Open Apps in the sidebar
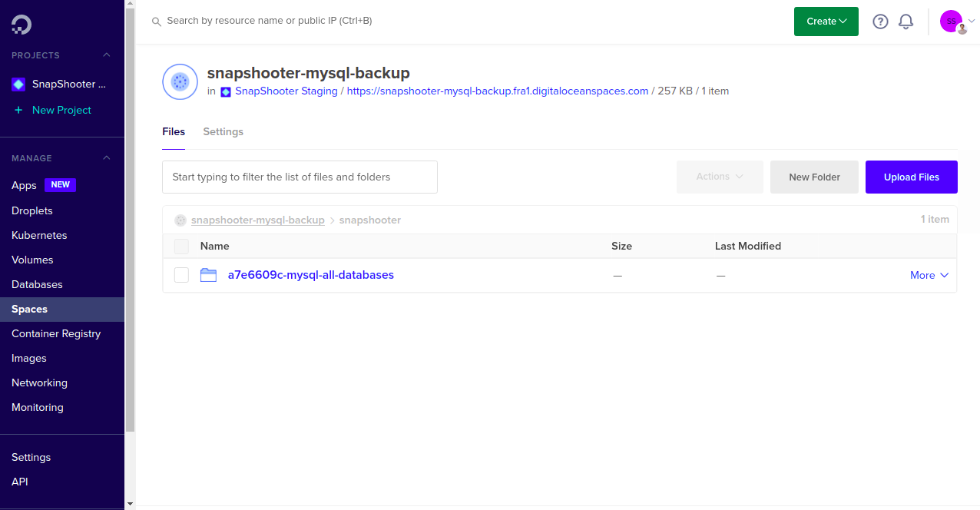 24,185
